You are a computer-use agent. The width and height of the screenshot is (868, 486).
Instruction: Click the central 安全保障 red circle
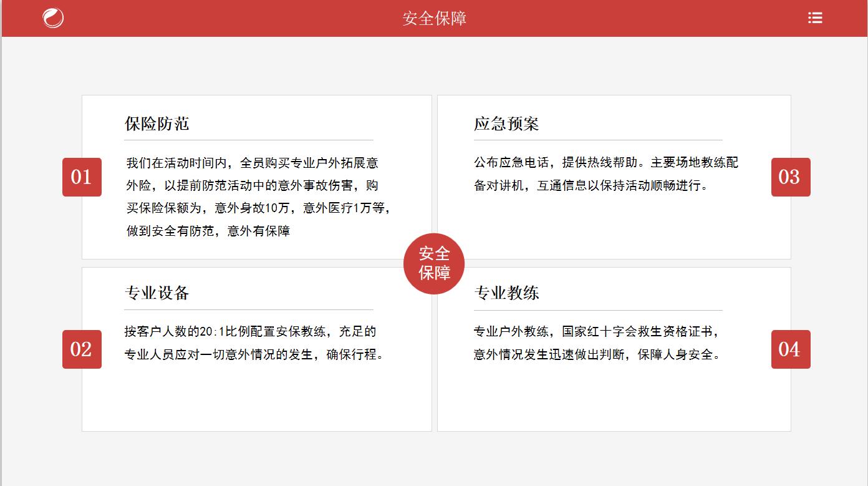click(434, 263)
